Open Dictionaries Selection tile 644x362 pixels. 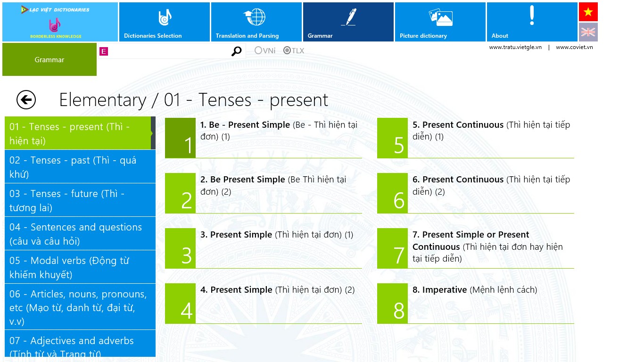point(164,22)
